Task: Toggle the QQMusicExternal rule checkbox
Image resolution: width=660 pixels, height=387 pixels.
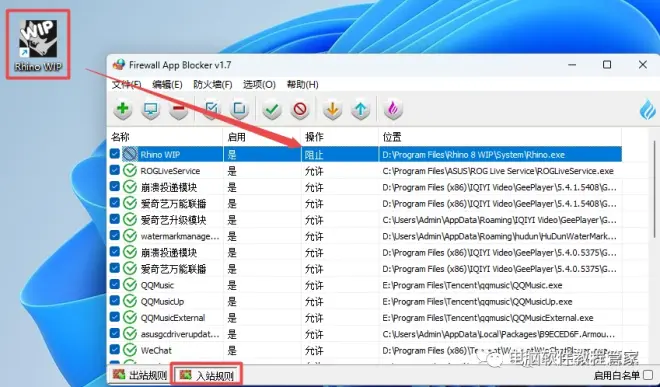Action: [x=114, y=317]
